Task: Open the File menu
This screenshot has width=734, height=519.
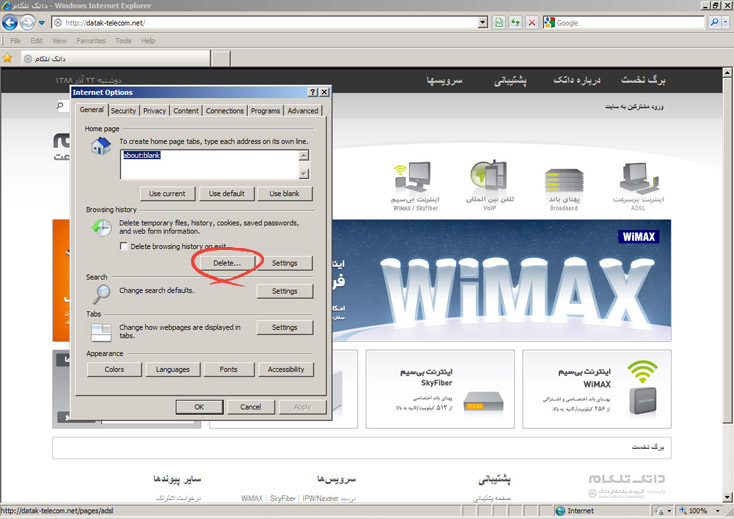Action: click(15, 41)
